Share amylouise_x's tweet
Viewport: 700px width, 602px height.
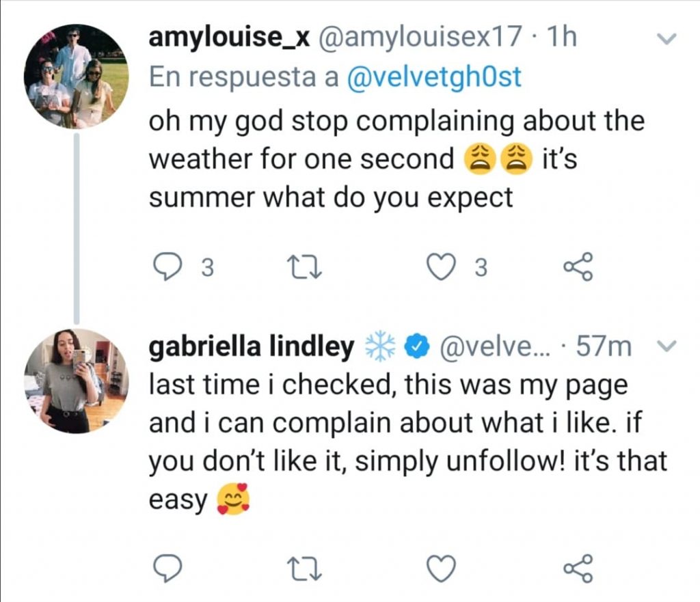578,267
